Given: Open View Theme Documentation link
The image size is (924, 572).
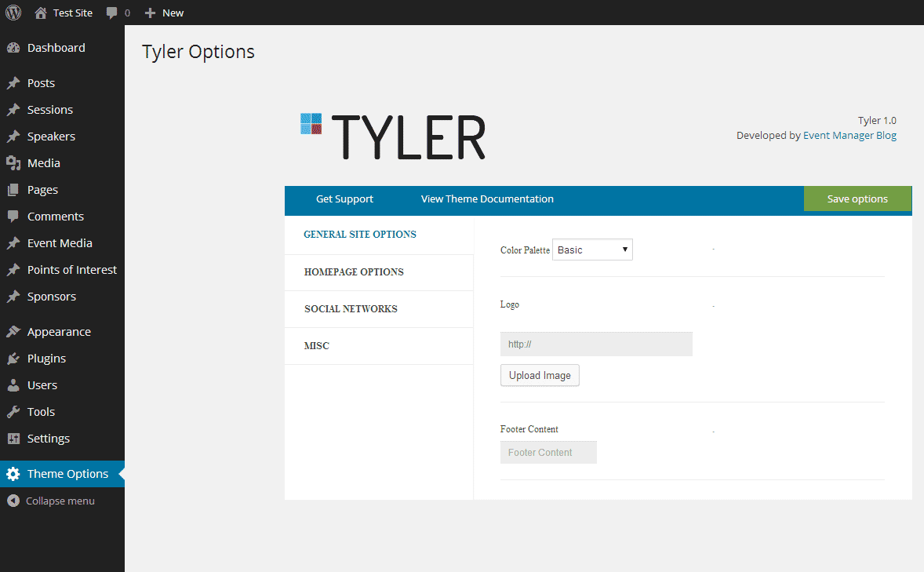Looking at the screenshot, I should 487,199.
